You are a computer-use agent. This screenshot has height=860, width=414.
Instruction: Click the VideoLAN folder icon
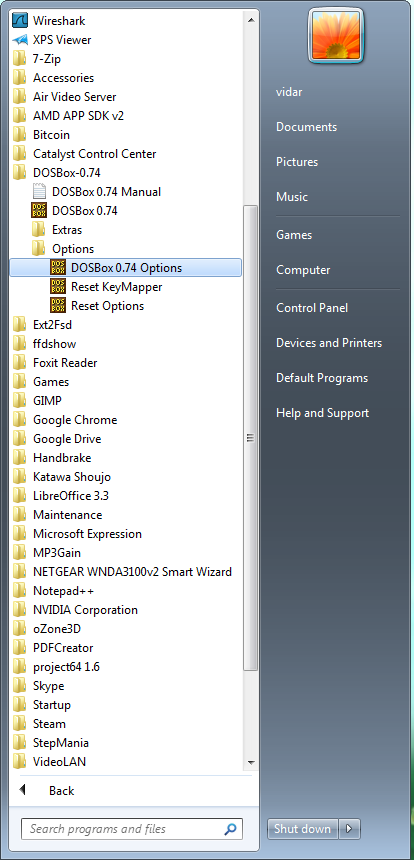point(20,762)
